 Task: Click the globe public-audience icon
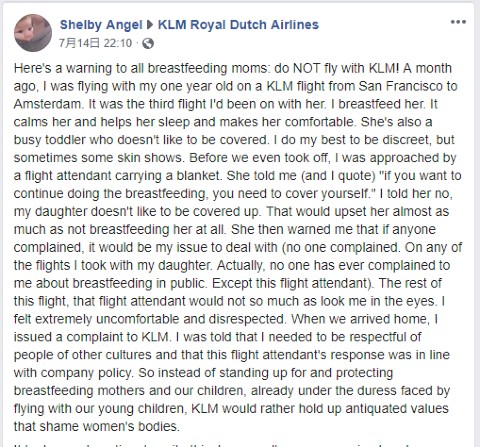click(148, 43)
